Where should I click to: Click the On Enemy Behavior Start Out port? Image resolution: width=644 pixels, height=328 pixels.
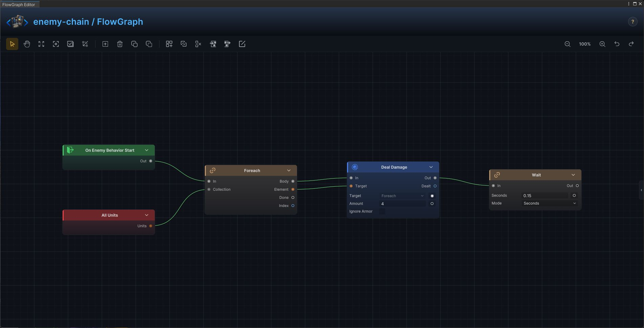[151, 161]
